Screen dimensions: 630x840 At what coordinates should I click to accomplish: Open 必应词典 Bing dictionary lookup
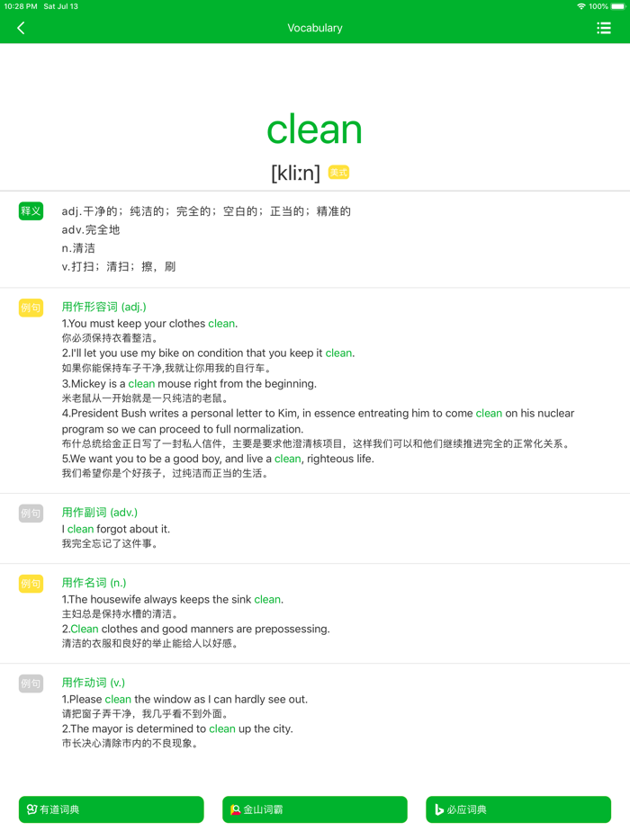coord(518,809)
